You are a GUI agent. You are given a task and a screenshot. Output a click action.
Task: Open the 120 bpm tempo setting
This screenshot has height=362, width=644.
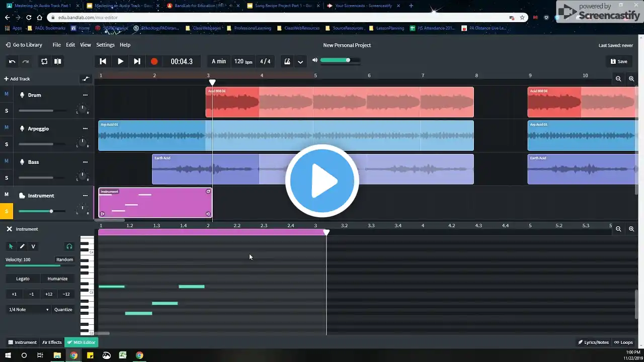pos(244,61)
